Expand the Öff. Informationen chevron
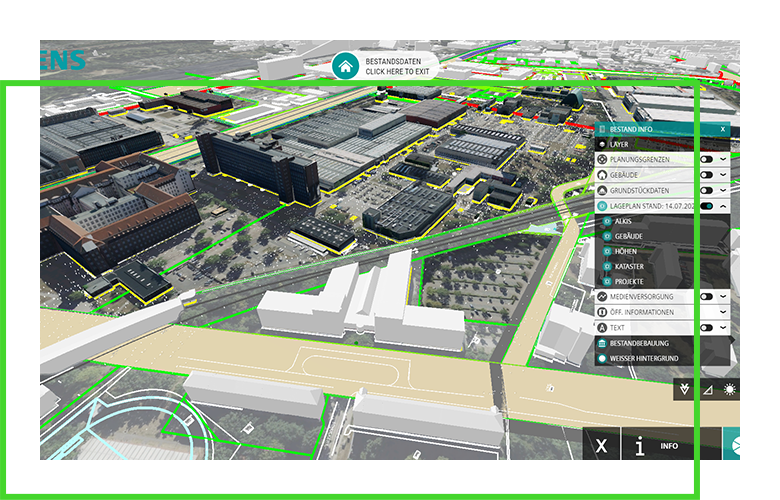The image size is (780, 500). pyautogui.click(x=723, y=312)
